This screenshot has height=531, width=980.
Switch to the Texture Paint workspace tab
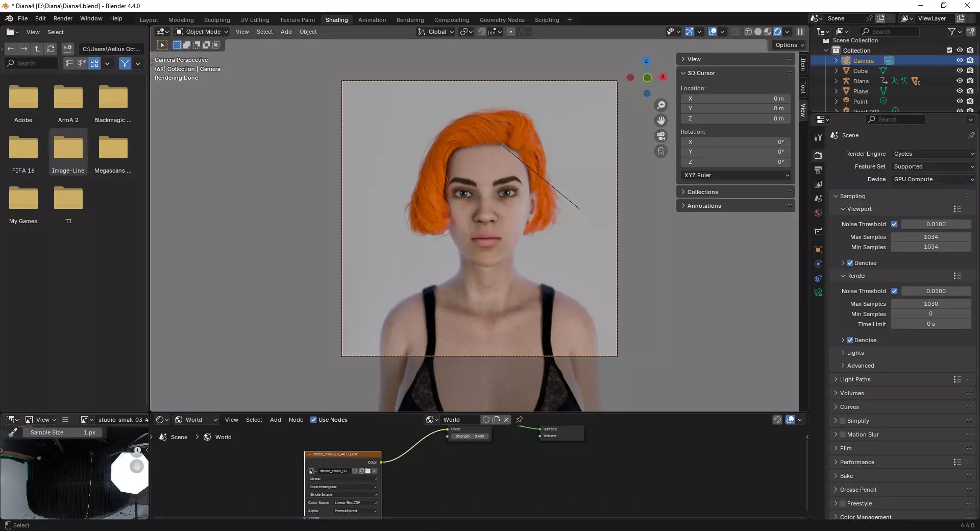tap(297, 20)
